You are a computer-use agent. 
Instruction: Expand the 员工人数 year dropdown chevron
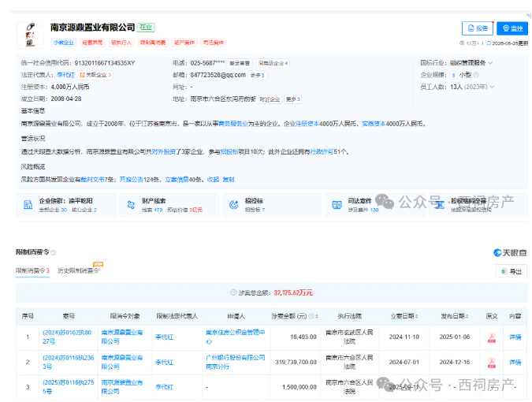[x=492, y=87]
